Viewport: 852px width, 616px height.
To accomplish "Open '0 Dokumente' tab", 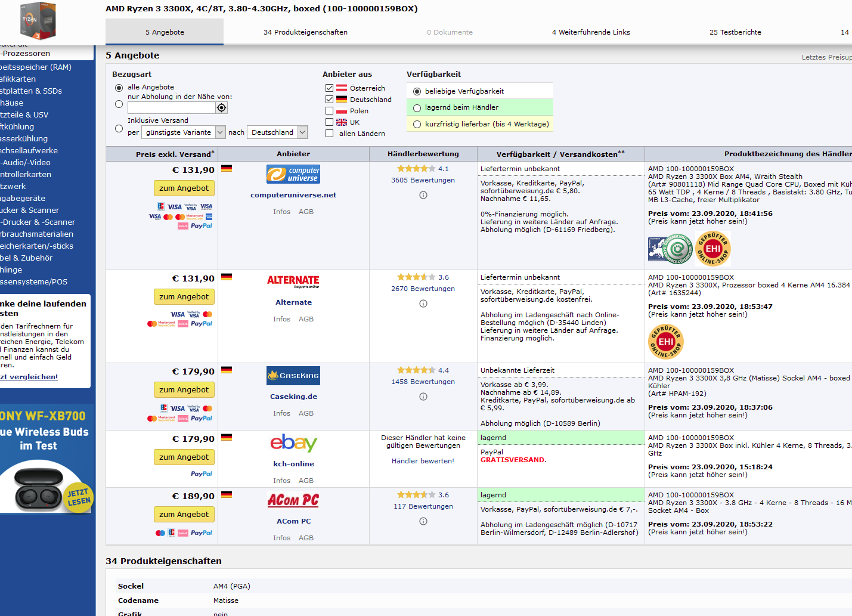I will pyautogui.click(x=450, y=32).
